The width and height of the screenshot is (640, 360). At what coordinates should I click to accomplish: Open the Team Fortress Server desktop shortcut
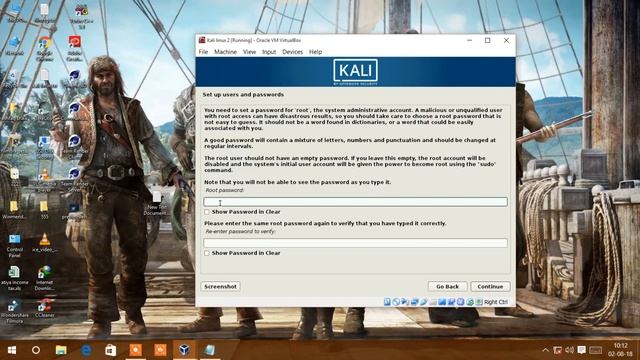coord(74,180)
